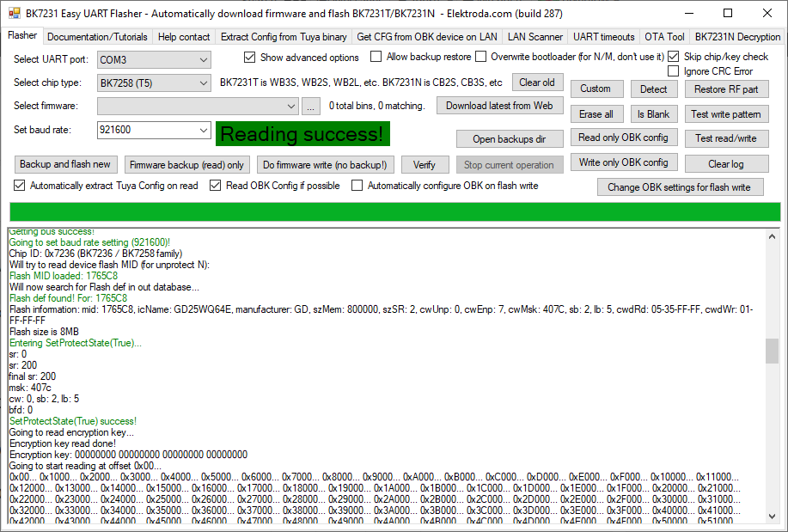
Task: Maximize the flasher window
Action: [x=728, y=14]
